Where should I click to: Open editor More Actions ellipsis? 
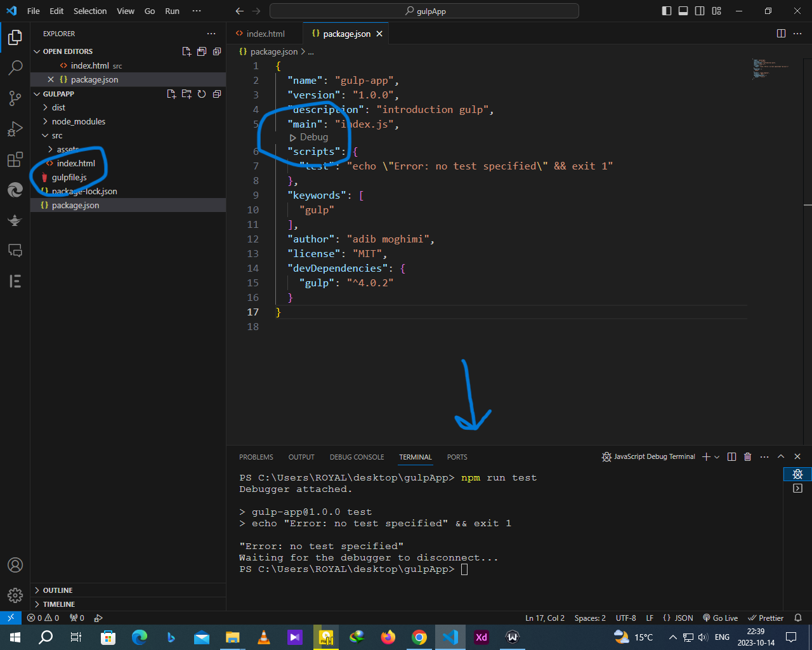click(x=797, y=34)
